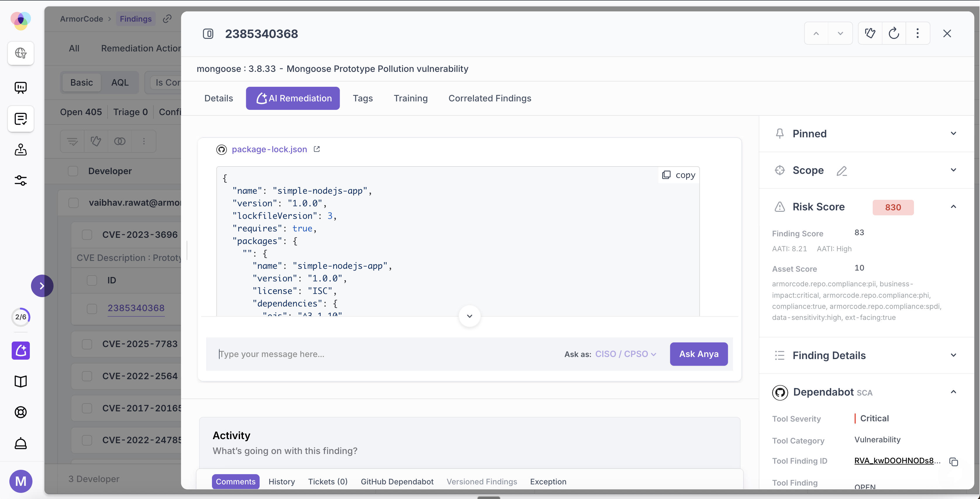Viewport: 980px width, 499px height.
Task: Collapse the Dependabot SCA section
Action: coord(953,392)
